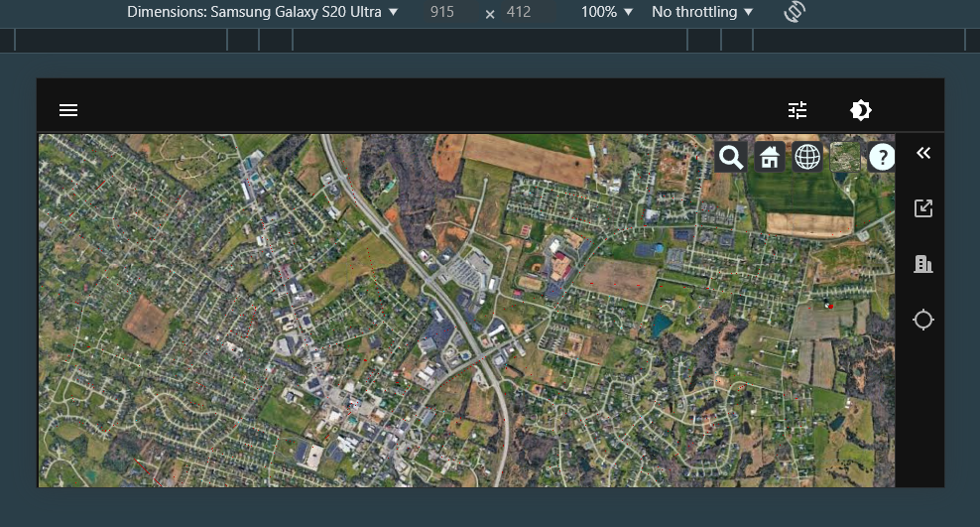Collapse the side panel with double chevron
Viewport: 980px width, 527px height.
(923, 153)
